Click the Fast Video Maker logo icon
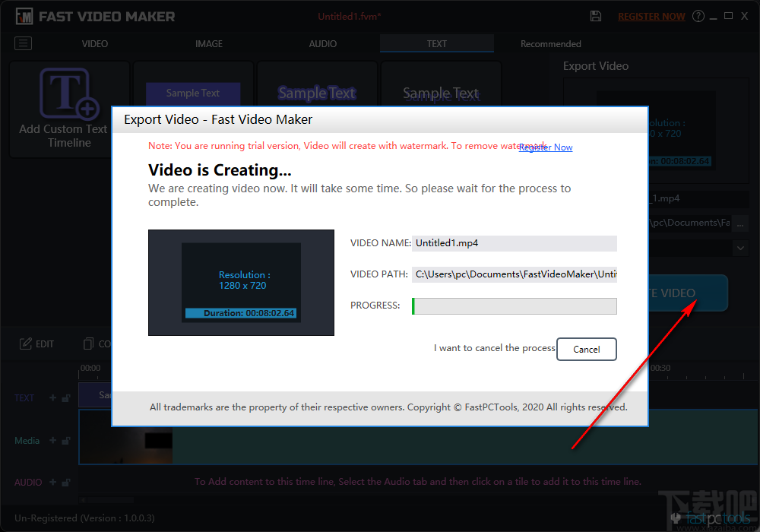Image resolution: width=760 pixels, height=532 pixels. [24, 15]
